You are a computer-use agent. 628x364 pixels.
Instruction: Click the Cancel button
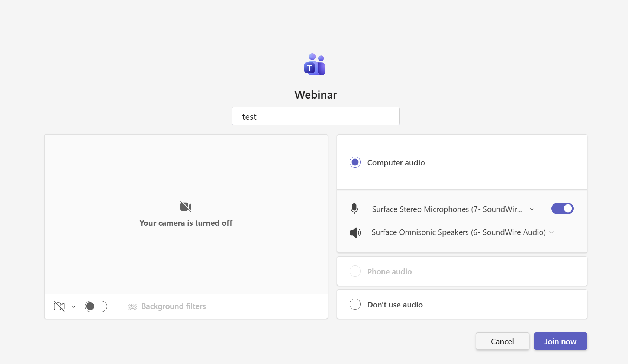pyautogui.click(x=502, y=341)
